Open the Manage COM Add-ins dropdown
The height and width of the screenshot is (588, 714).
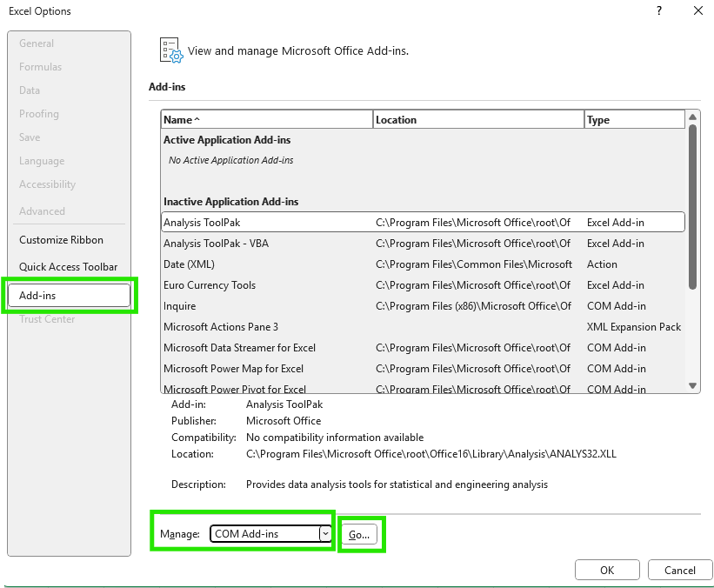[x=270, y=534]
